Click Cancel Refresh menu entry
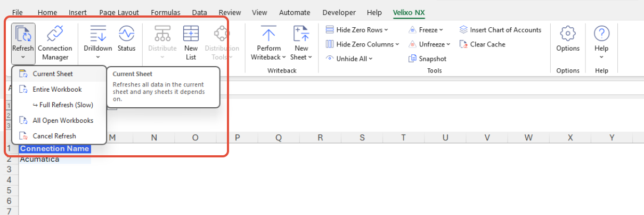Viewport: 644px width, 215px height. 54,136
